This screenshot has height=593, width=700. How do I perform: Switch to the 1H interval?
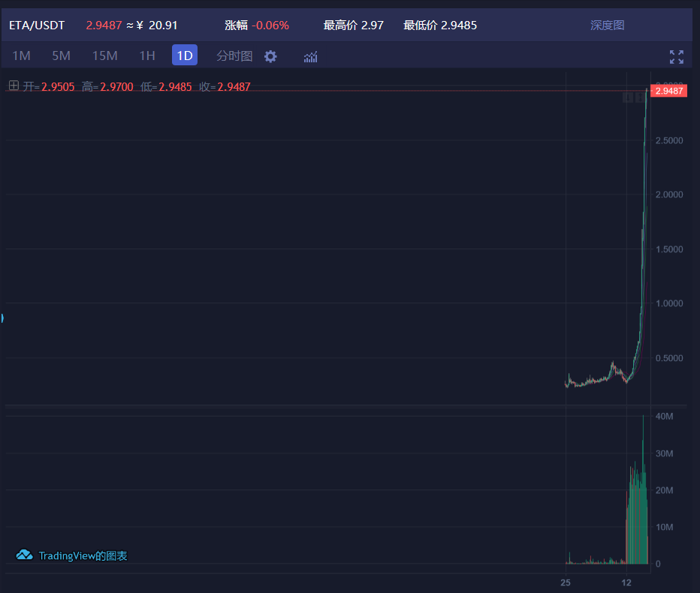coord(147,56)
